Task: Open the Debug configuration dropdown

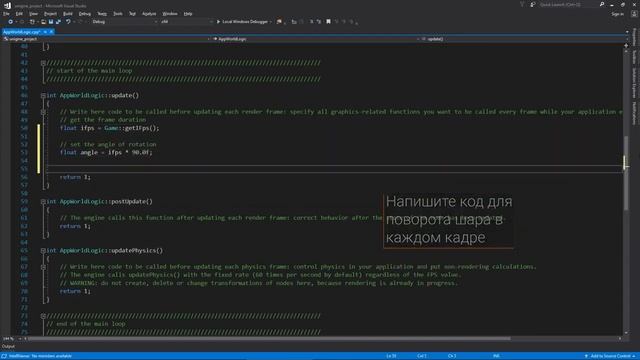Action: tap(124, 22)
